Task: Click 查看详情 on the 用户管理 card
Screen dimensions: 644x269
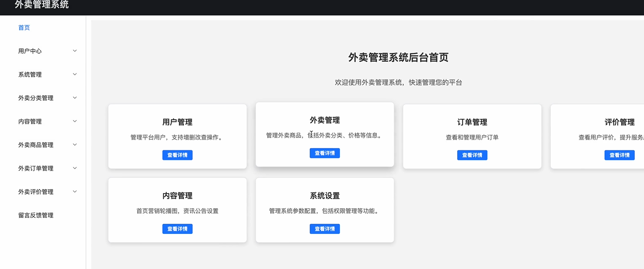Action: point(178,155)
